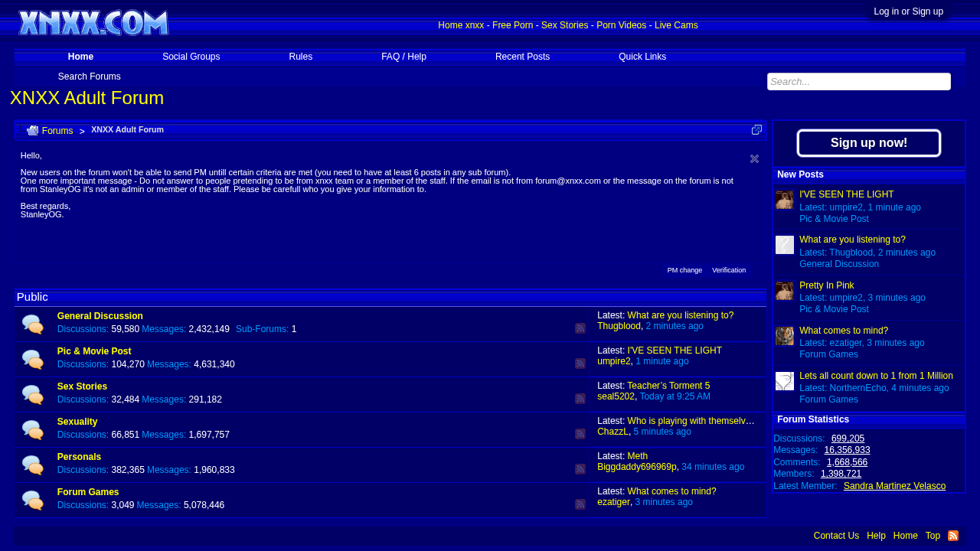Open the Forums breadcrumb link

coord(57,131)
